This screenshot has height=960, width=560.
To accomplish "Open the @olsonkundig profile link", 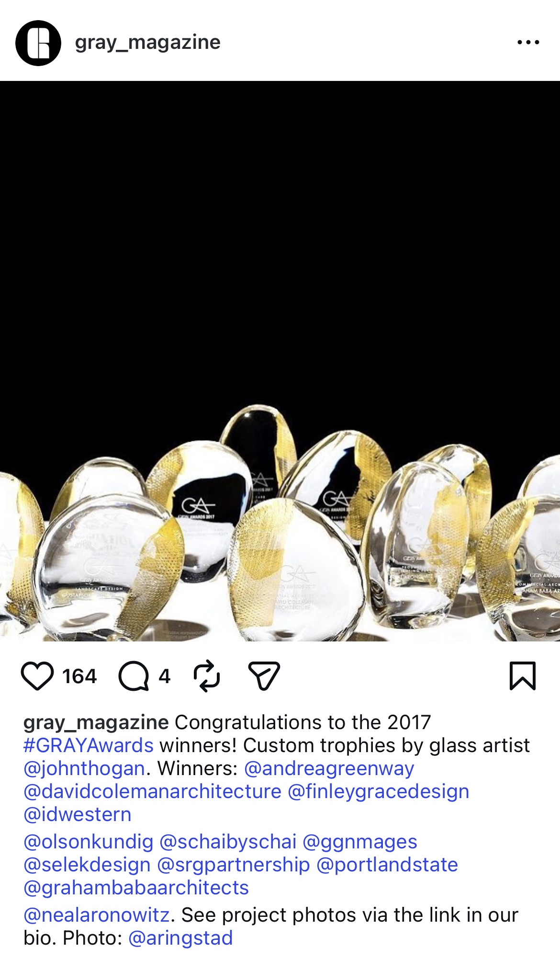I will [x=89, y=842].
